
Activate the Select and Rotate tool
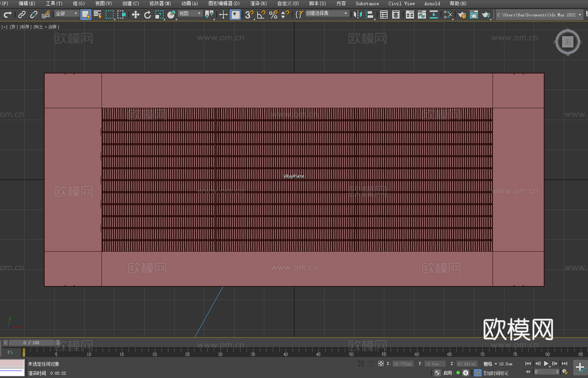(148, 14)
